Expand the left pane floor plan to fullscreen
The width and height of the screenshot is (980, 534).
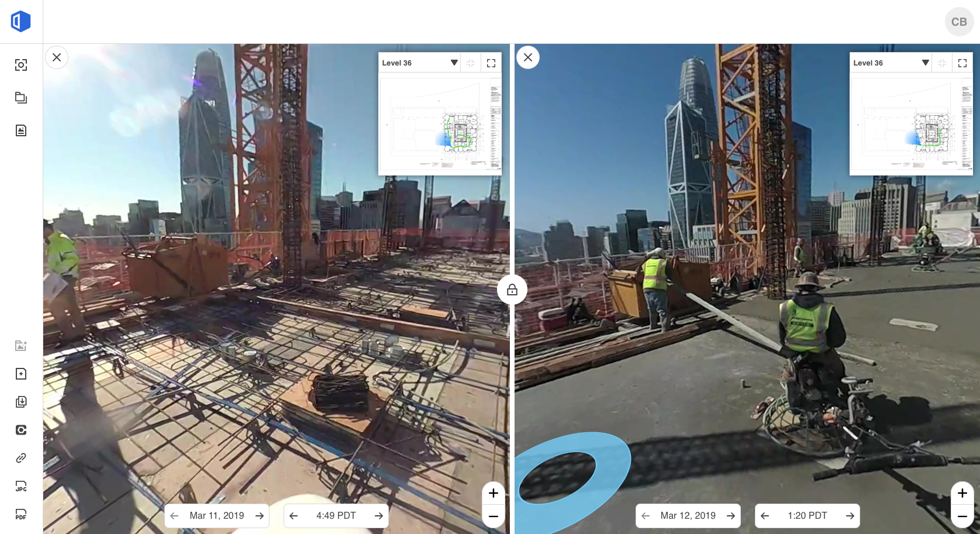(491, 63)
